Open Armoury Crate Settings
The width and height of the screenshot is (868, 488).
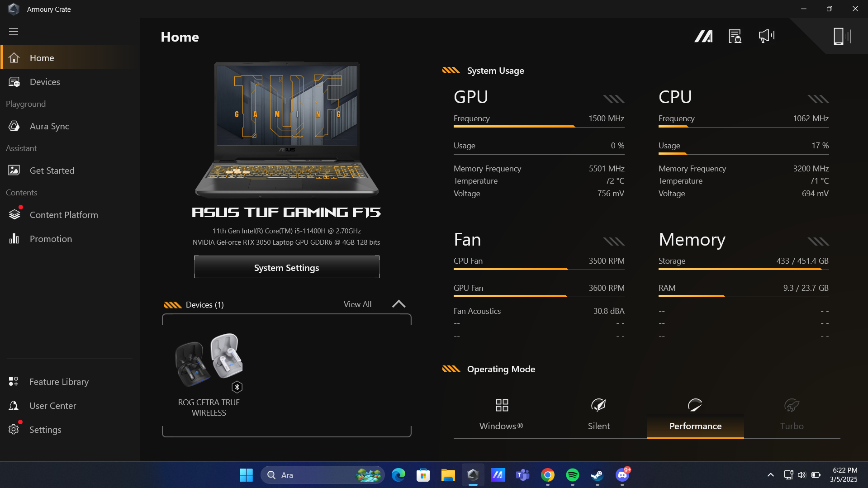point(70,430)
